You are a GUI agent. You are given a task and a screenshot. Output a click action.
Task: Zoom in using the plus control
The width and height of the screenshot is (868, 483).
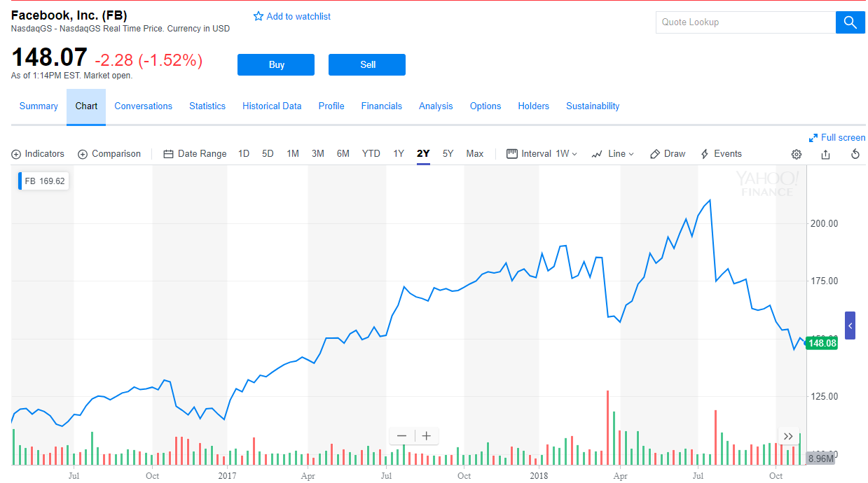pos(426,435)
